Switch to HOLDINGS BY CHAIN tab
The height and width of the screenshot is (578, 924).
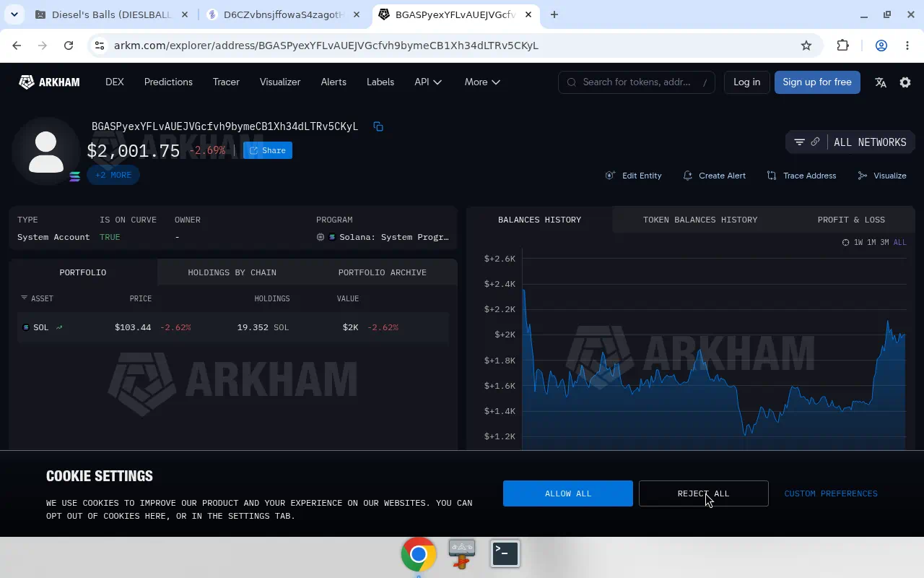[x=232, y=272]
